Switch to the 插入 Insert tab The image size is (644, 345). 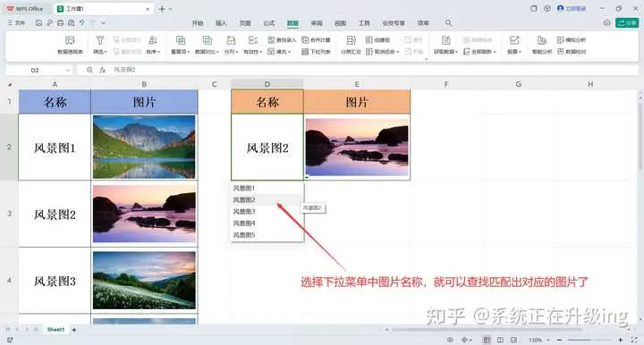221,23
